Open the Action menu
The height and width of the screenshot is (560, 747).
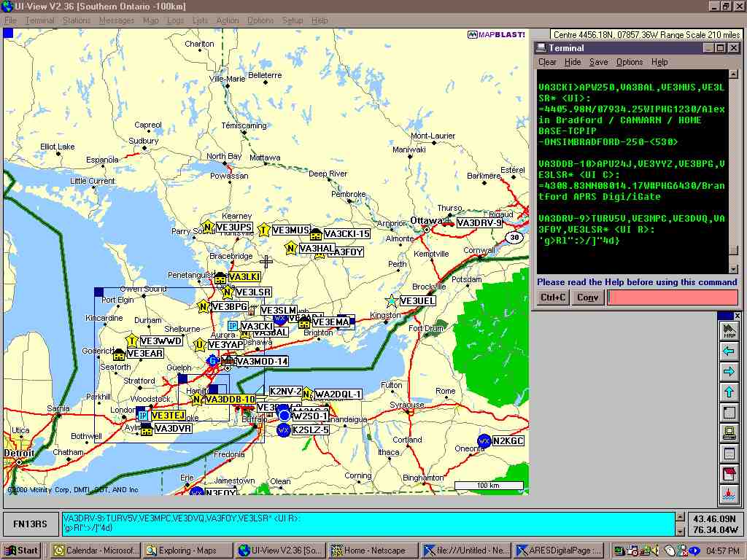[228, 20]
